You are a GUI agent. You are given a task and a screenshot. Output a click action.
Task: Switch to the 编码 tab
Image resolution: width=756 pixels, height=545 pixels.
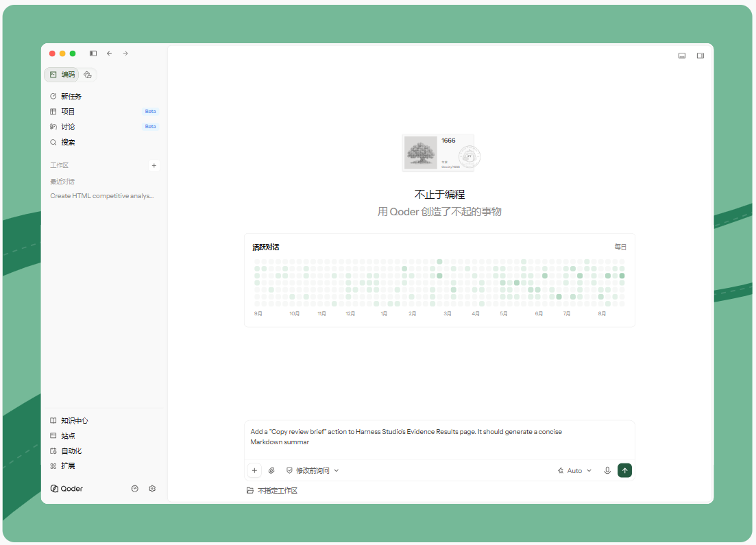[62, 75]
